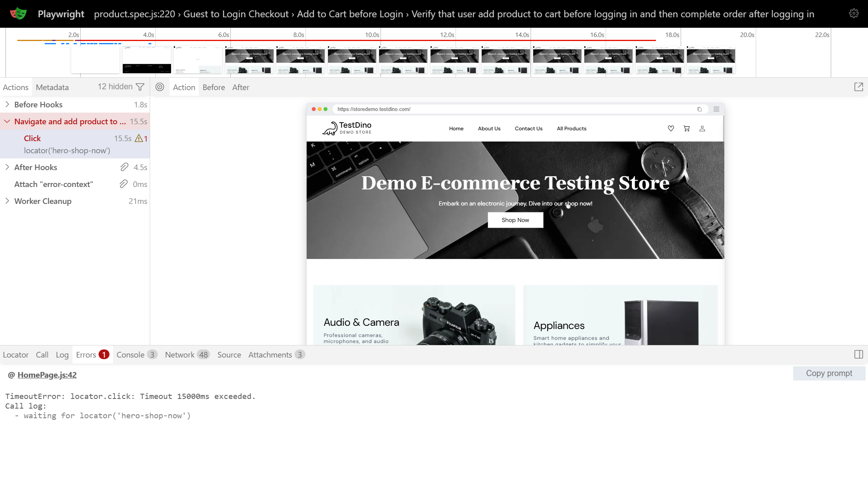868x483 pixels.
Task: Switch to the Before snapshot view
Action: (214, 87)
